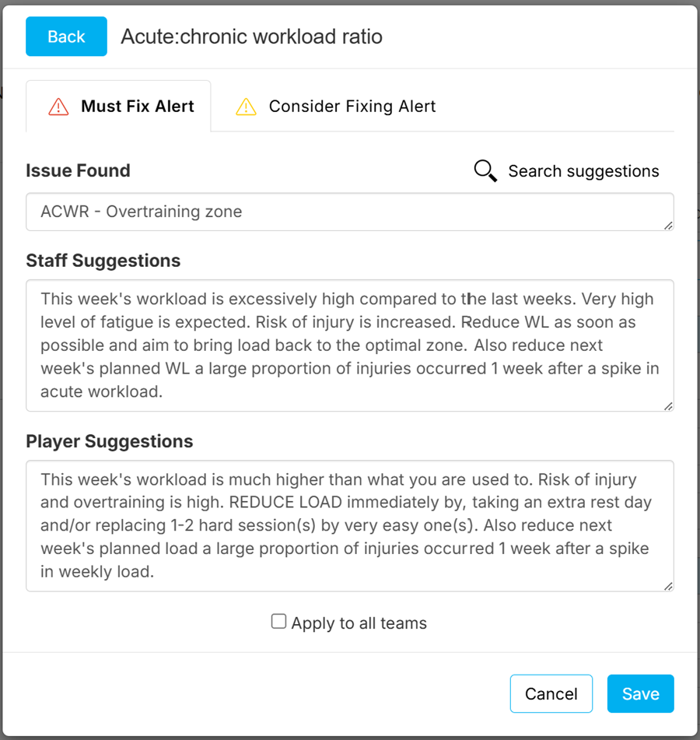Click the Issue Found heading label
Screen dimensions: 700x740
pyautogui.click(x=78, y=170)
